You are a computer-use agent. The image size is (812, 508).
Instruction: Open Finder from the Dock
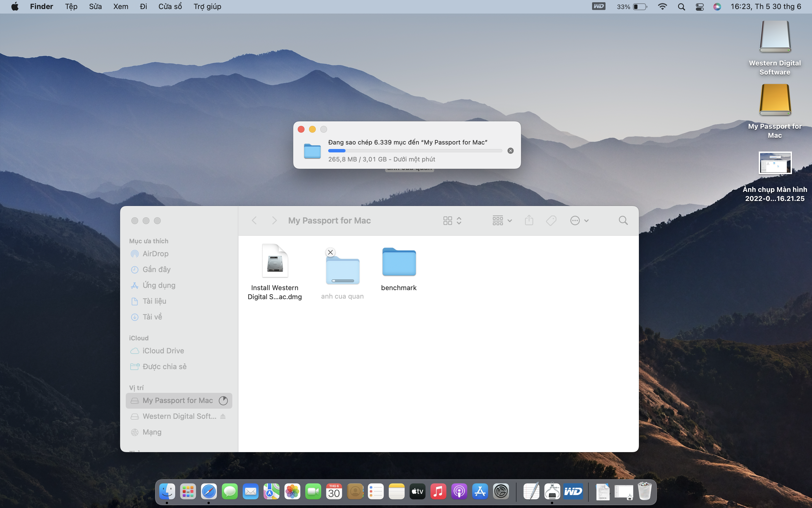(167, 492)
